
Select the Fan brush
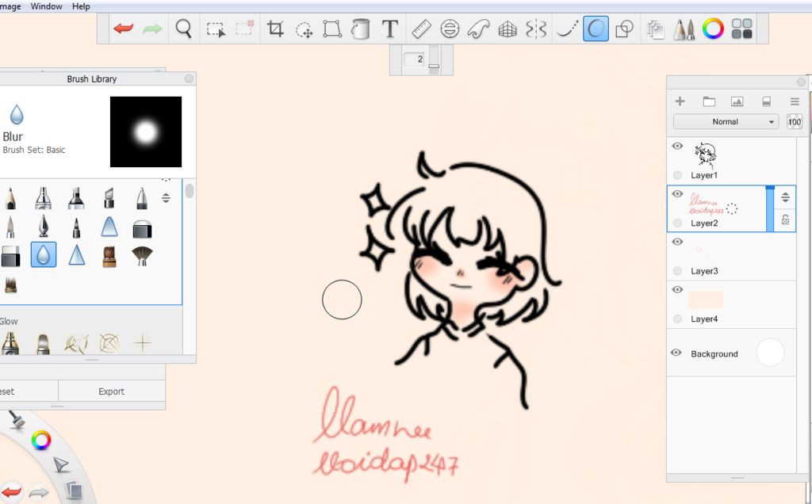(142, 256)
